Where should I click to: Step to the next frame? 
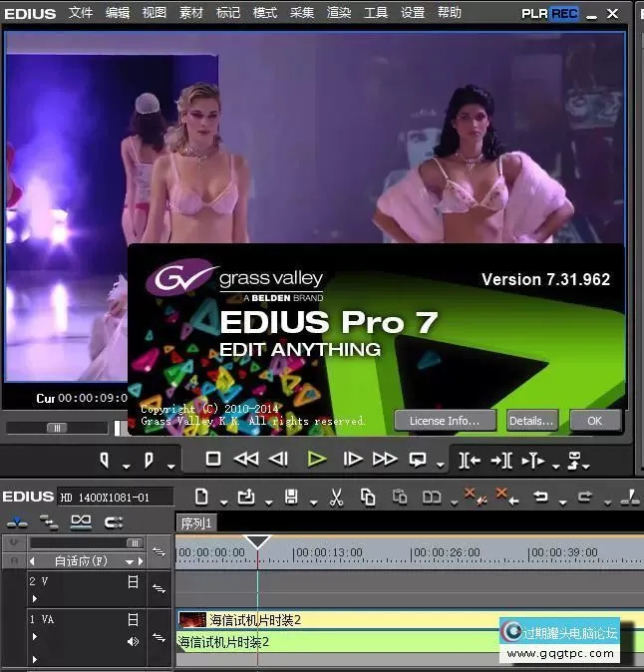click(352, 459)
